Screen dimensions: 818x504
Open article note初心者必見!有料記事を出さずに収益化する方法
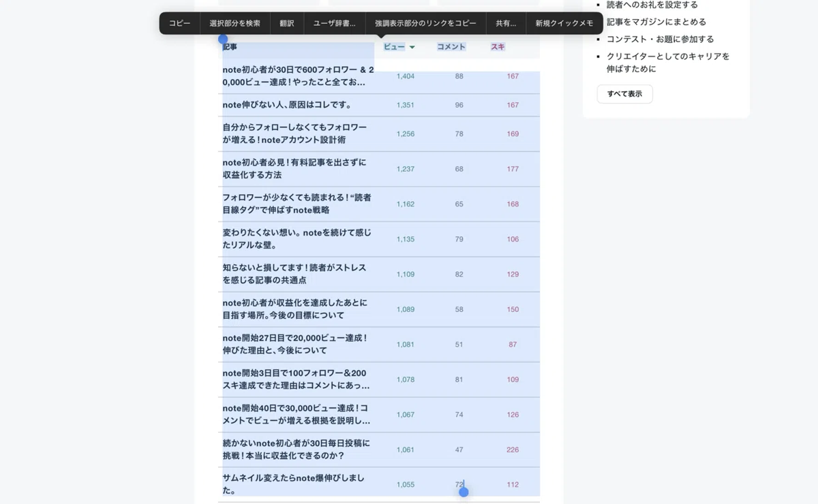tap(294, 169)
